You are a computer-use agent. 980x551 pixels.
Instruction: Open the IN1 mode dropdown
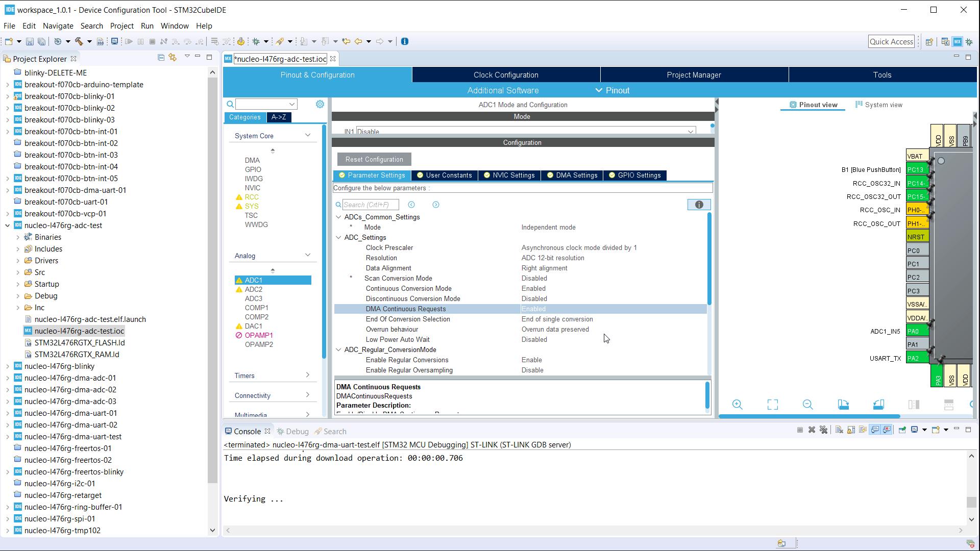691,131
